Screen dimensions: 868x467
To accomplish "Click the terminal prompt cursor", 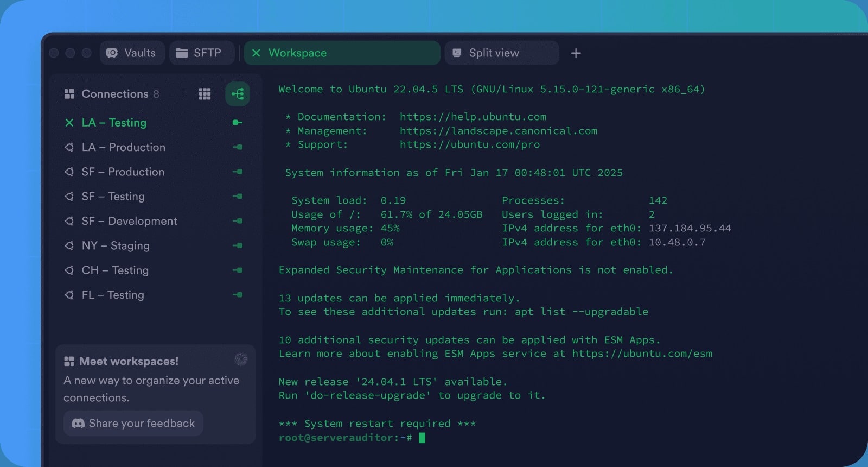I will (422, 438).
